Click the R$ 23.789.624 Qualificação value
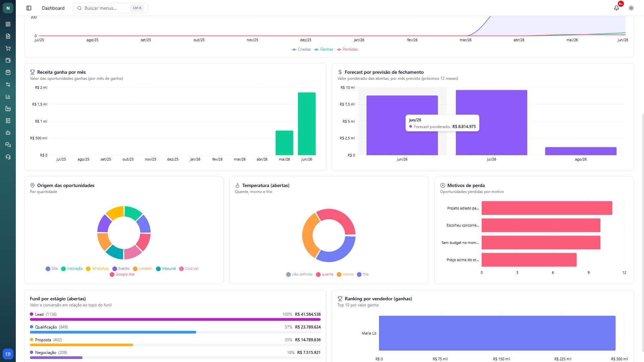The width and height of the screenshot is (644, 362). coord(308,327)
